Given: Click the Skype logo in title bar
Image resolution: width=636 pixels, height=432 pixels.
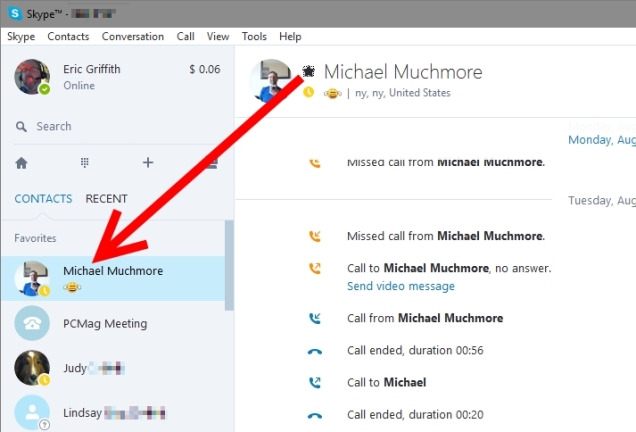Looking at the screenshot, I should point(15,13).
